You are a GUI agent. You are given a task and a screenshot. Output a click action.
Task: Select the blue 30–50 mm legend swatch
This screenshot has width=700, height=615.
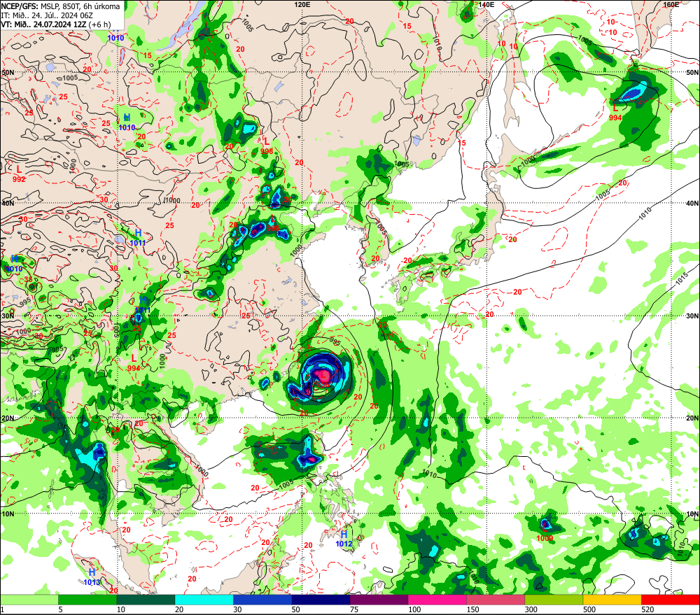click(x=262, y=600)
